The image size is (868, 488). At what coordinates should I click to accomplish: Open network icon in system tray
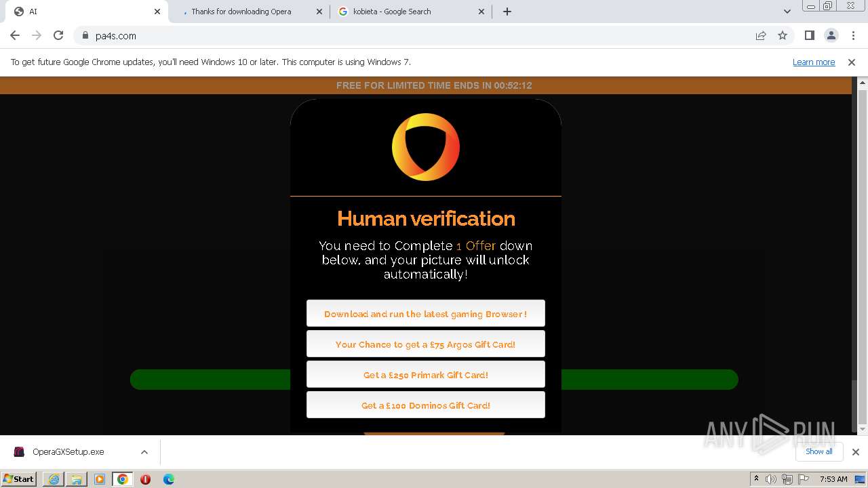[787, 479]
